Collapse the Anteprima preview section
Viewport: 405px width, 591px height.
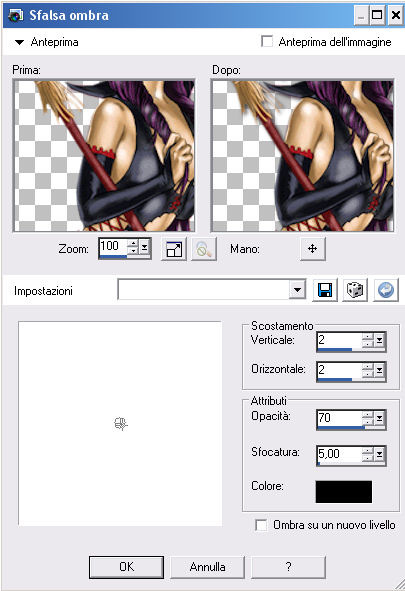[19, 42]
